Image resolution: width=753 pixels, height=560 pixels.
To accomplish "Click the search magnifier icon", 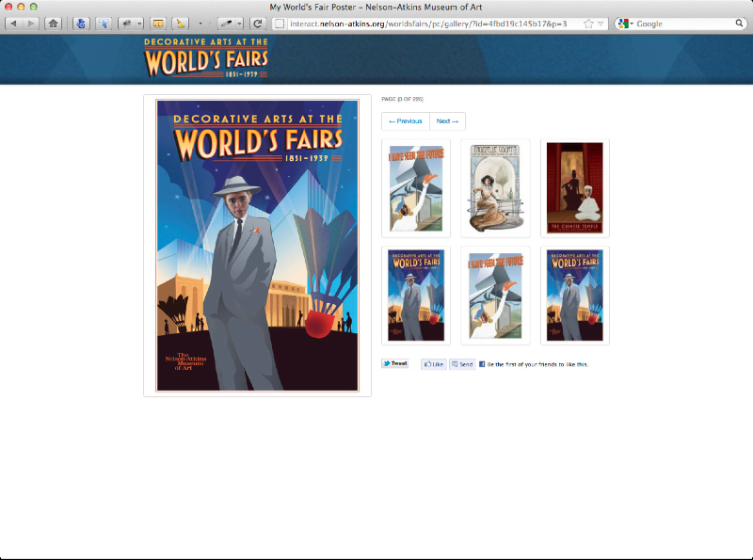I will (x=739, y=23).
